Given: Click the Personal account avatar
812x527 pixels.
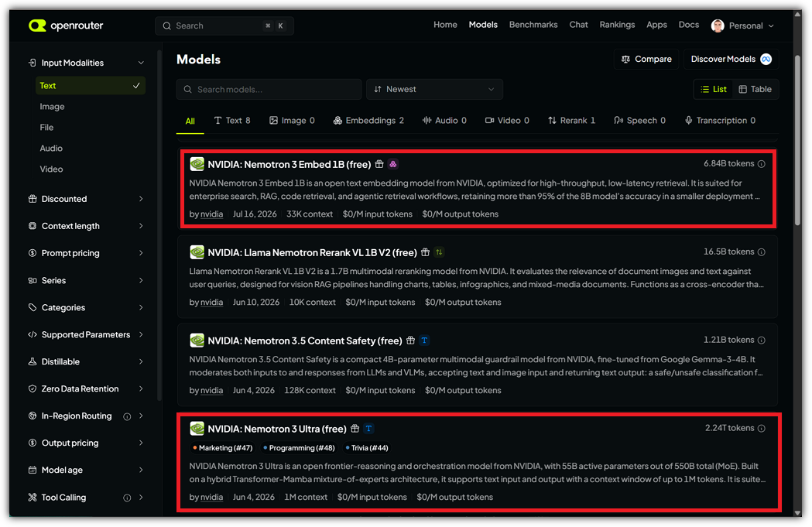Looking at the screenshot, I should [718, 26].
